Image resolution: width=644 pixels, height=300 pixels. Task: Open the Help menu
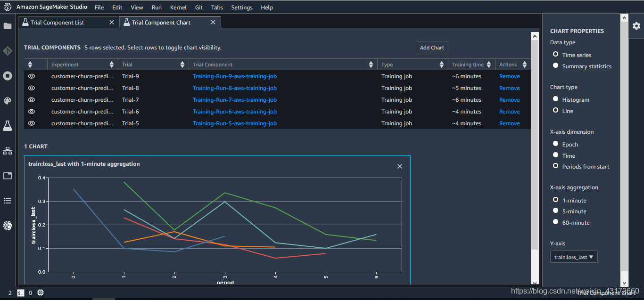pos(267,8)
